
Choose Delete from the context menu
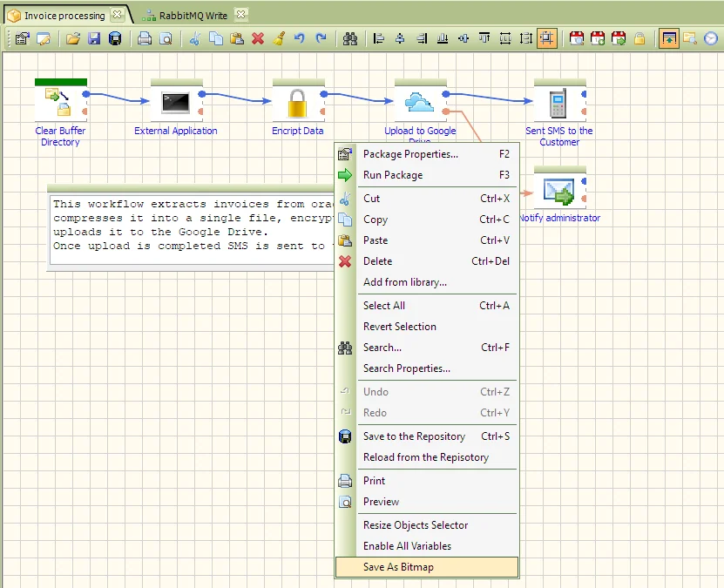click(x=427, y=261)
